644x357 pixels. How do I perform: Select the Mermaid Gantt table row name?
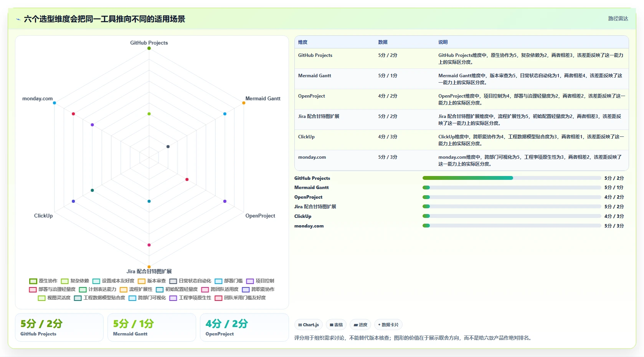pos(315,76)
